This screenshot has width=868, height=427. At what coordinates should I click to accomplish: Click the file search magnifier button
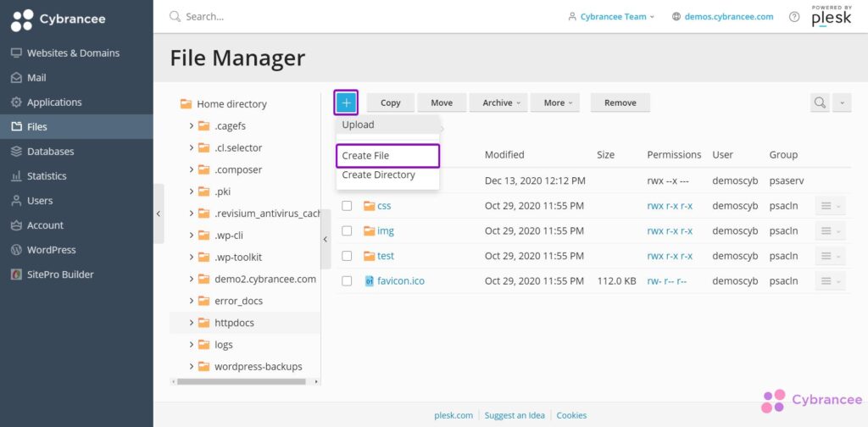pyautogui.click(x=820, y=103)
